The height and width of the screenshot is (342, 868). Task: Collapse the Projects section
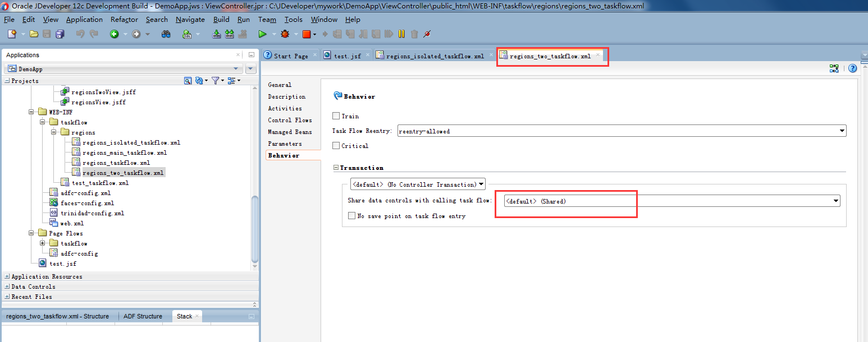7,81
